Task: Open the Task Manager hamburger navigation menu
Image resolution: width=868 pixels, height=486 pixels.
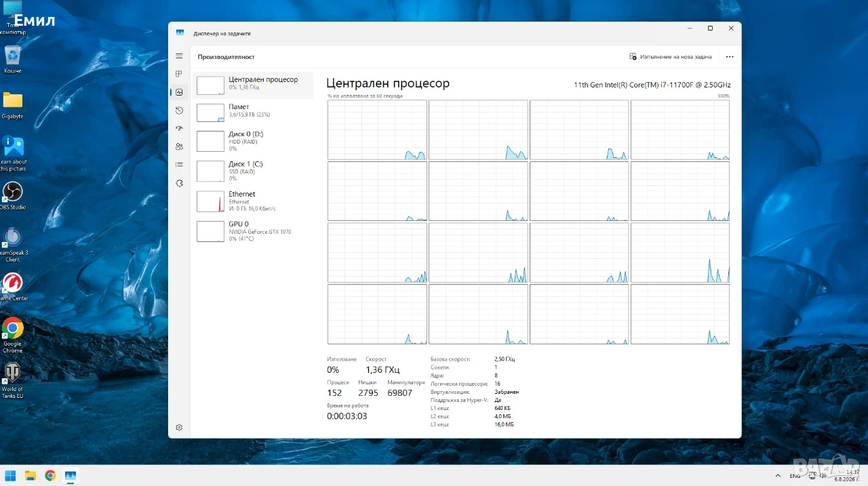Action: pyautogui.click(x=179, y=56)
